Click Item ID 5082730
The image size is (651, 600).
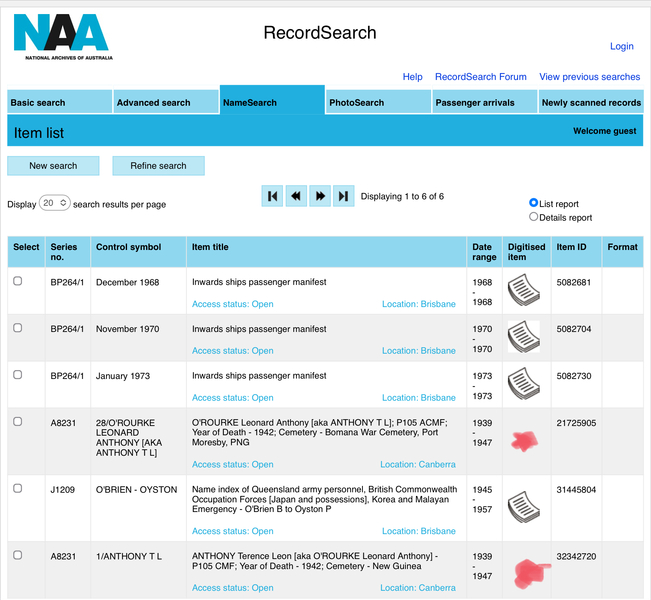pyautogui.click(x=574, y=376)
